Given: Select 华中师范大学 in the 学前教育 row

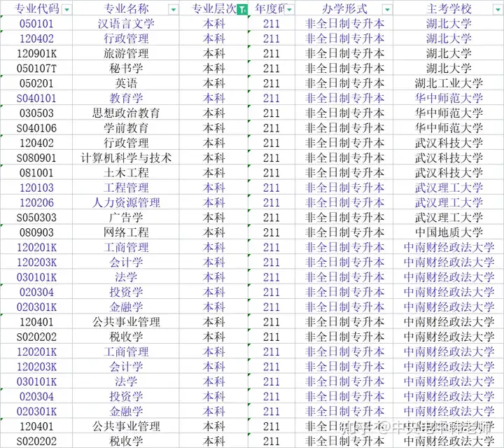Looking at the screenshot, I should pos(449,128).
